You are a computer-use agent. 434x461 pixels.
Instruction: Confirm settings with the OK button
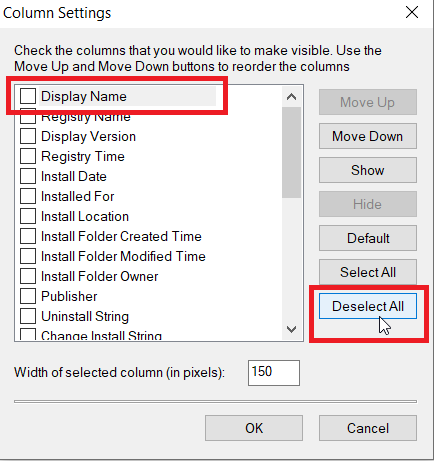pos(254,428)
